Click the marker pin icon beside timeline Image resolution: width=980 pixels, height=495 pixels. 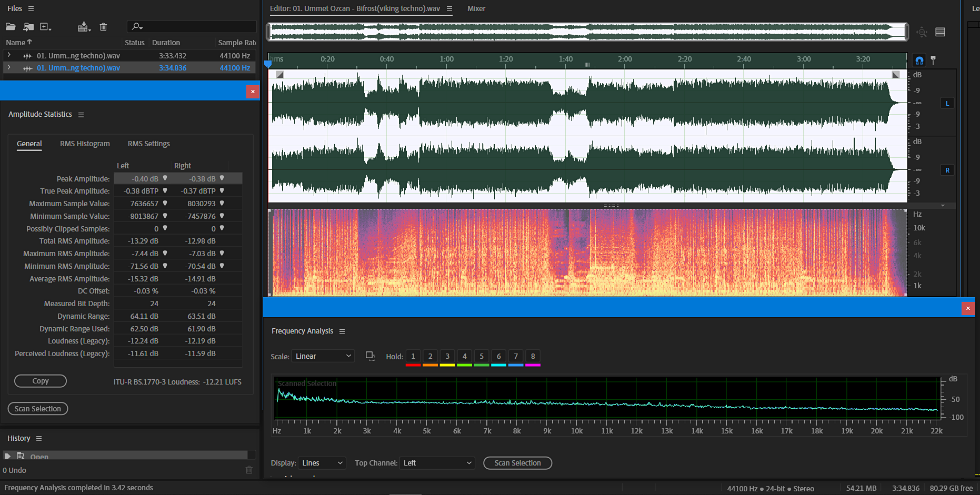tap(933, 60)
